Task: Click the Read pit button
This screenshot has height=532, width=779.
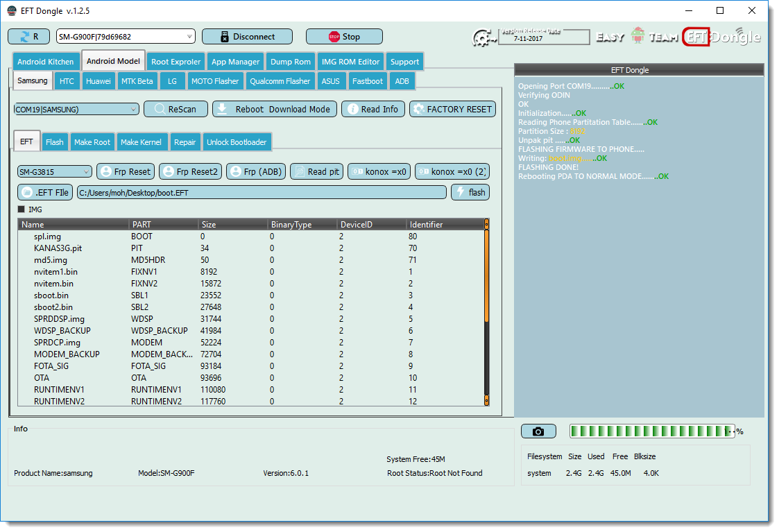Action: pos(316,172)
